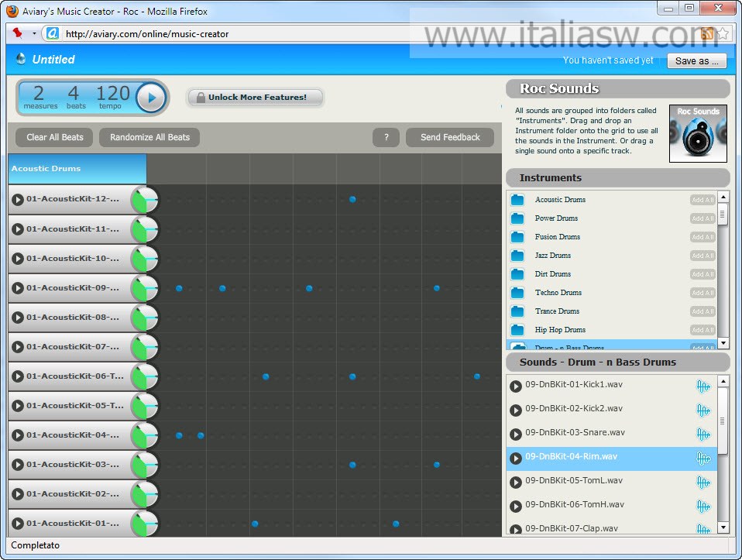This screenshot has width=742, height=560.
Task: Save the project with Save as
Action: pos(696,60)
